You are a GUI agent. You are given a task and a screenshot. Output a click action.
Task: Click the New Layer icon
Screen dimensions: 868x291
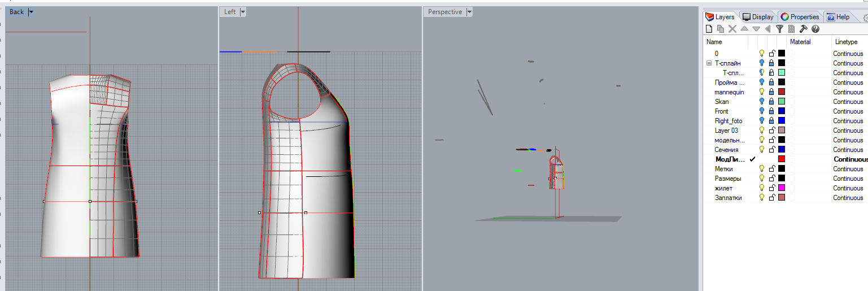(710, 29)
